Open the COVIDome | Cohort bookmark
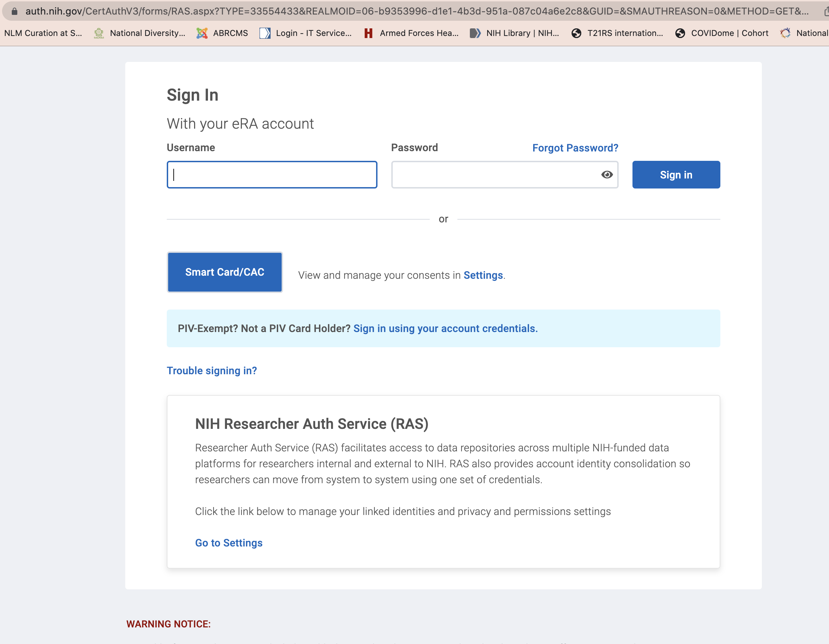The height and width of the screenshot is (644, 829). [722, 34]
